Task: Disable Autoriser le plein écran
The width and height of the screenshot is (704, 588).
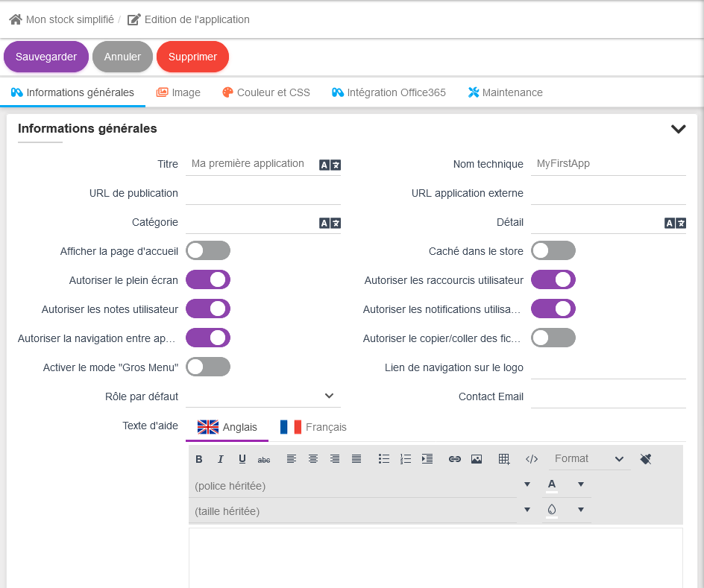Action: (x=208, y=279)
